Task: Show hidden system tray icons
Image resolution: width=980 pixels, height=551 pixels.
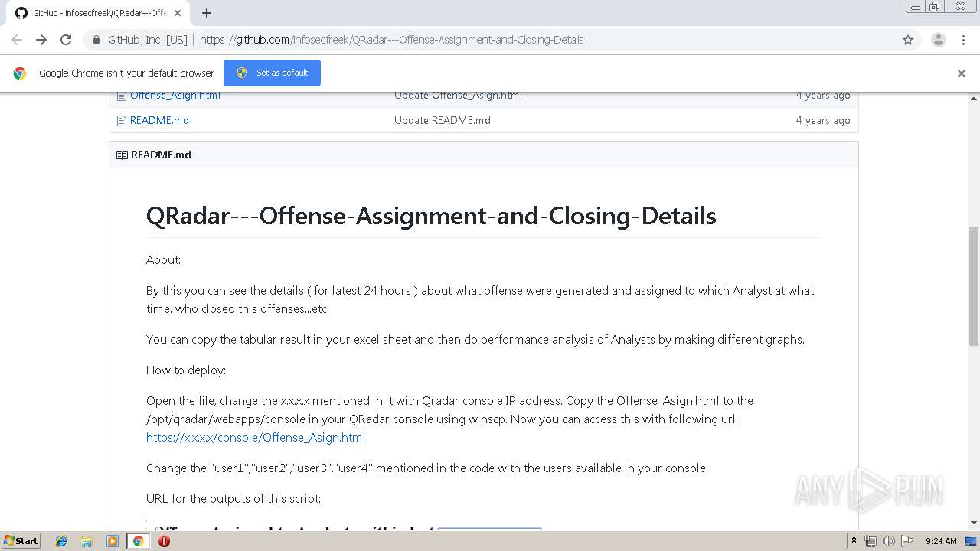Action: pos(854,541)
